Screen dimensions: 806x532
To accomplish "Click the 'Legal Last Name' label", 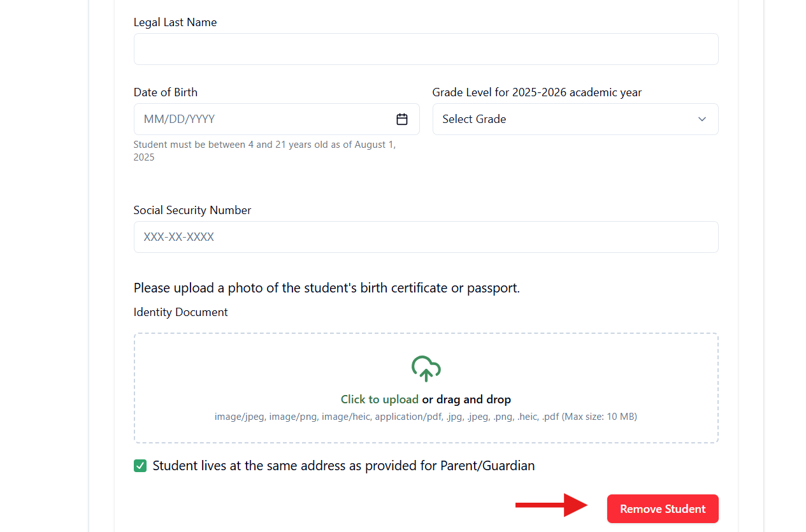I will point(175,22).
